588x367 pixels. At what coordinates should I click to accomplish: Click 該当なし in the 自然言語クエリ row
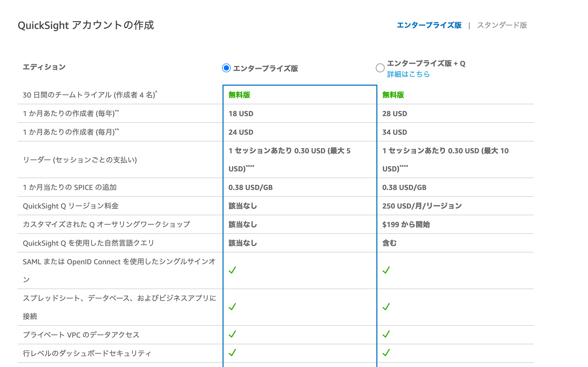tap(243, 243)
